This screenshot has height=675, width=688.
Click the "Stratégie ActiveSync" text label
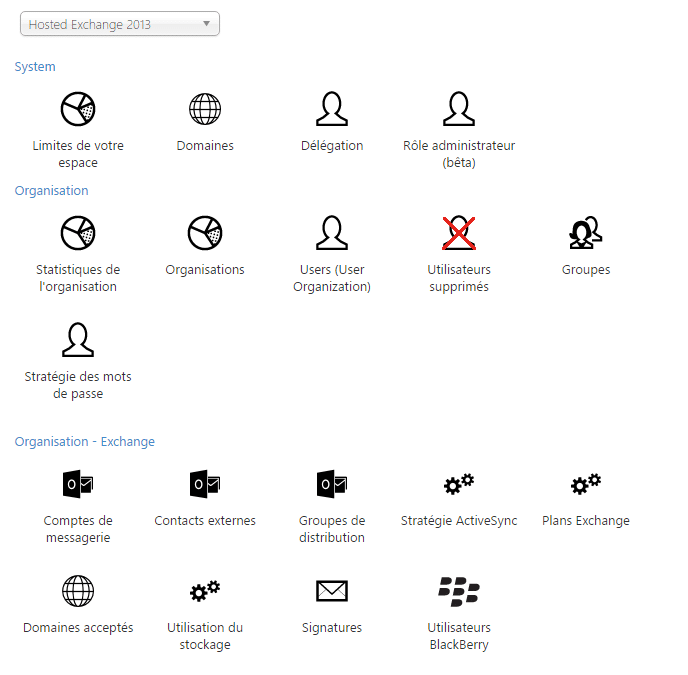tap(459, 521)
